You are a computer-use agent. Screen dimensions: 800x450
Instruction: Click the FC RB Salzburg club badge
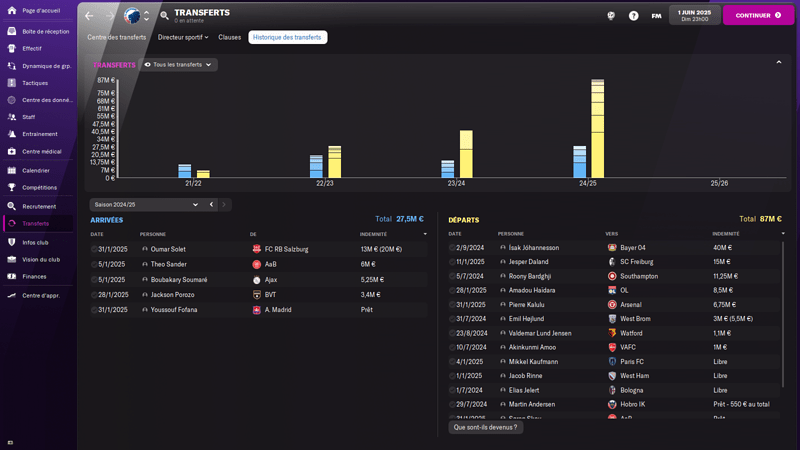(256, 249)
